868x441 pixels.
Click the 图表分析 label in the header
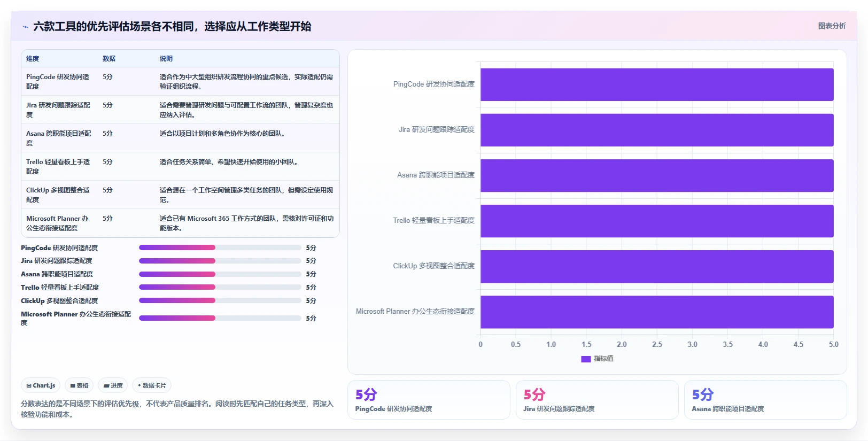coord(832,26)
